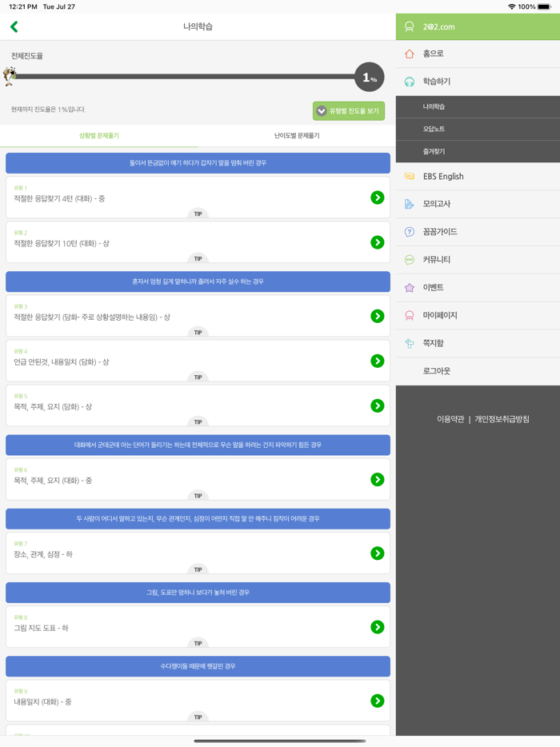Tap the headphone icon beside 학습하기

point(409,82)
